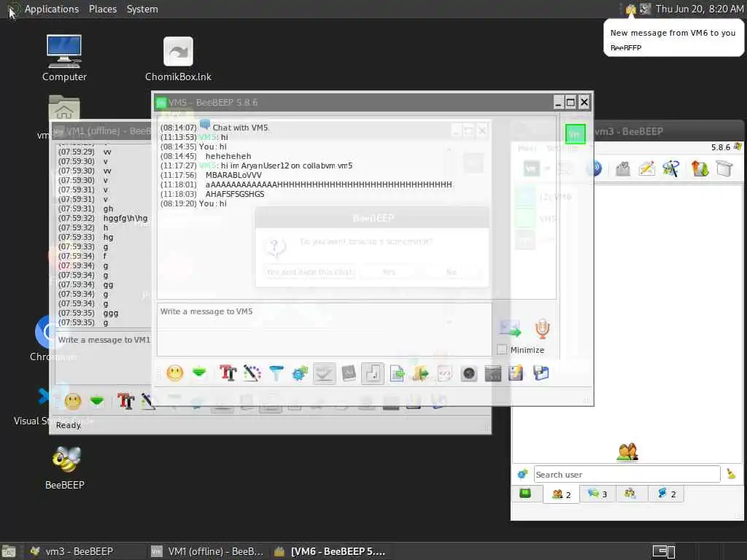
Task: Click the 'AHAFSFSGSHGS' message line
Action: 235,194
